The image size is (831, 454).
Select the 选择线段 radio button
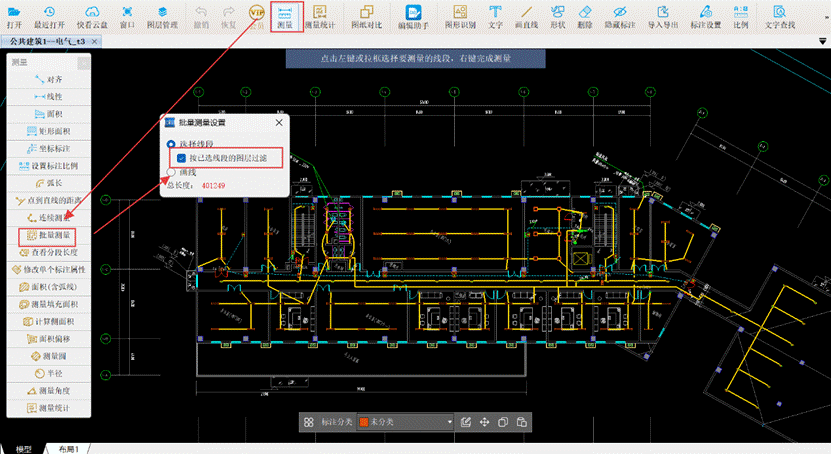point(171,144)
